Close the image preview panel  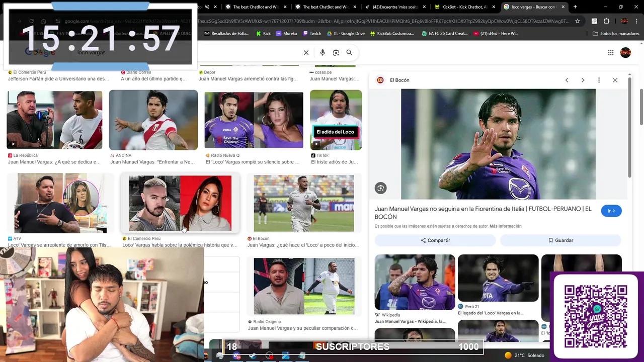pyautogui.click(x=615, y=80)
